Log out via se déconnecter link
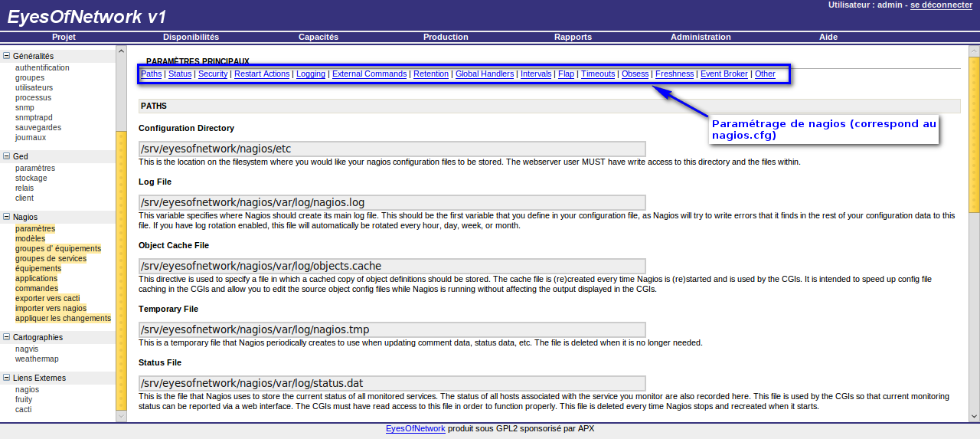The width and height of the screenshot is (980, 439). (941, 5)
